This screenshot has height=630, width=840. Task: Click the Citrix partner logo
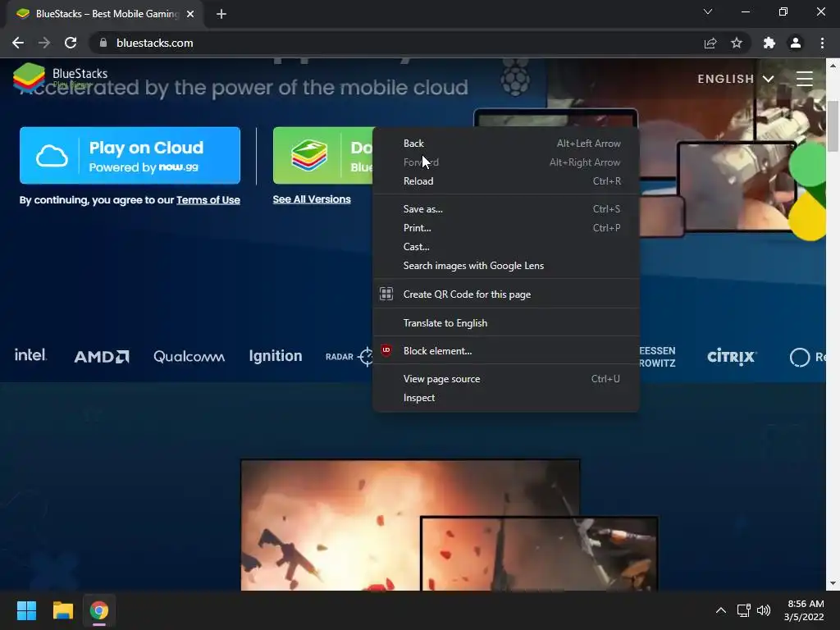731,356
